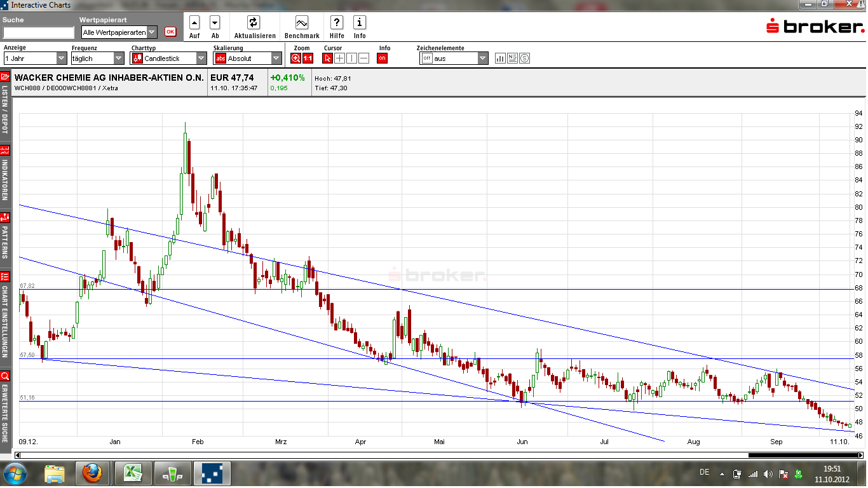Image resolution: width=868 pixels, height=488 pixels.
Task: Click the Zoom magnifier icon
Action: point(296,58)
